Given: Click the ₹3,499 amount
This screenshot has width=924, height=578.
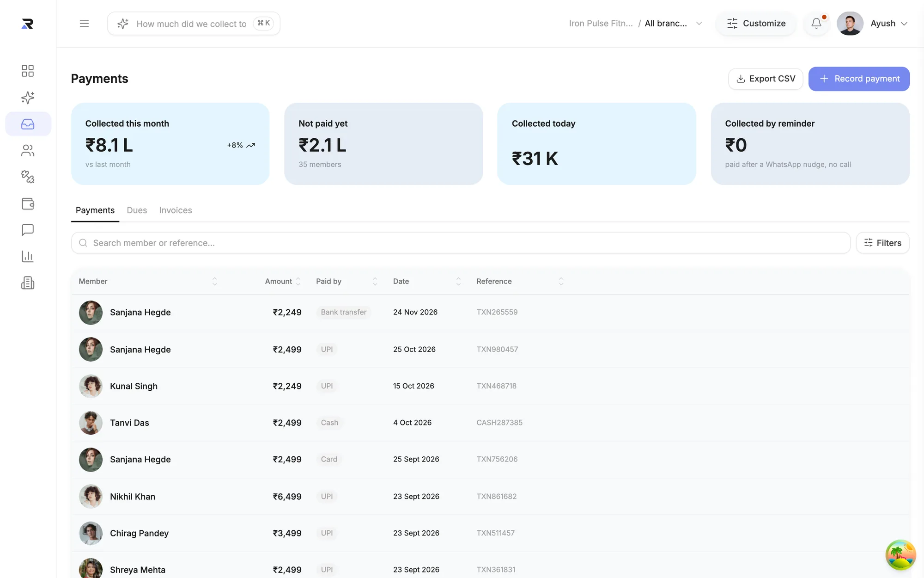Looking at the screenshot, I should point(287,533).
